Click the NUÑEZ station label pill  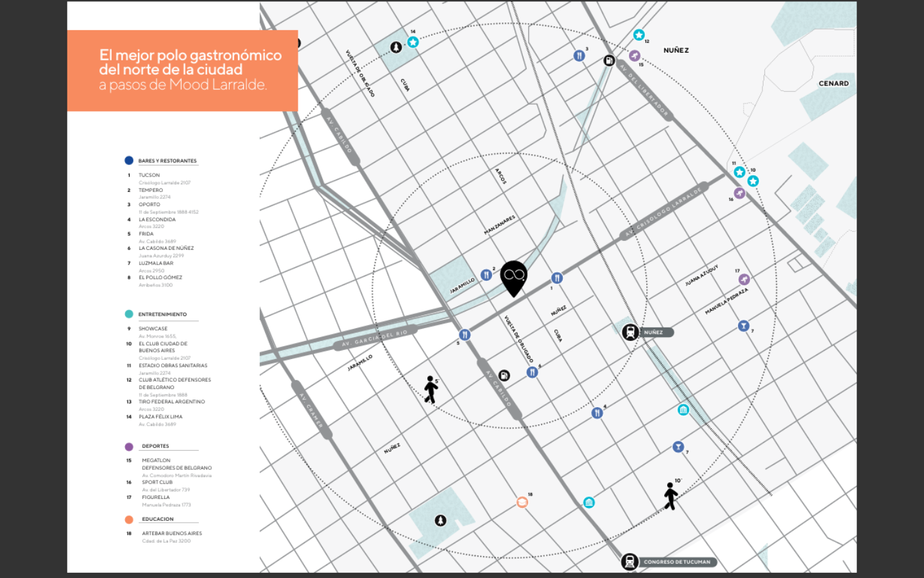point(656,332)
